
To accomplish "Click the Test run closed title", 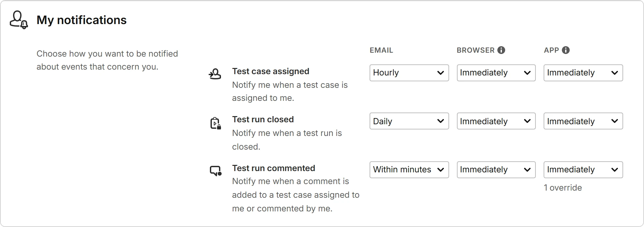I will click(x=263, y=119).
